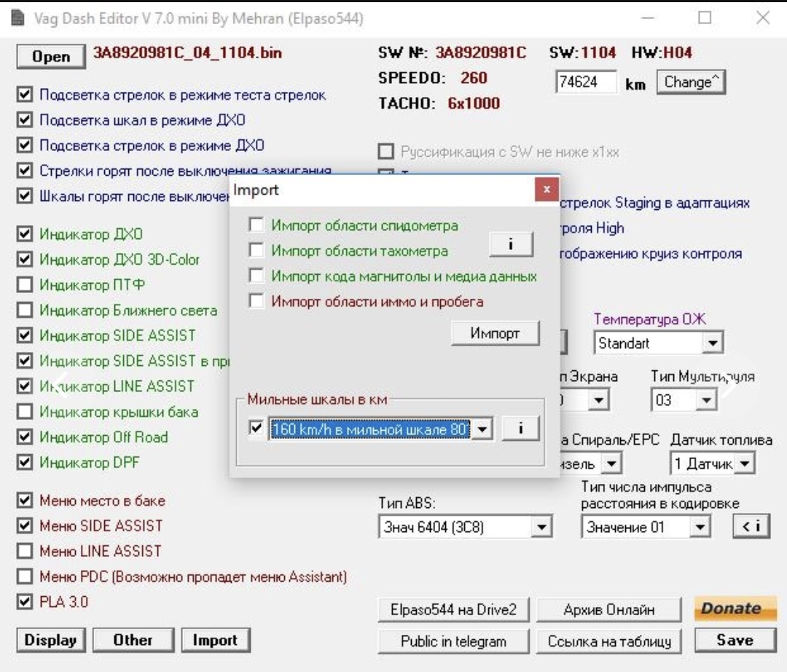
Task: Click the info button beside import checkboxes
Action: 508,245
